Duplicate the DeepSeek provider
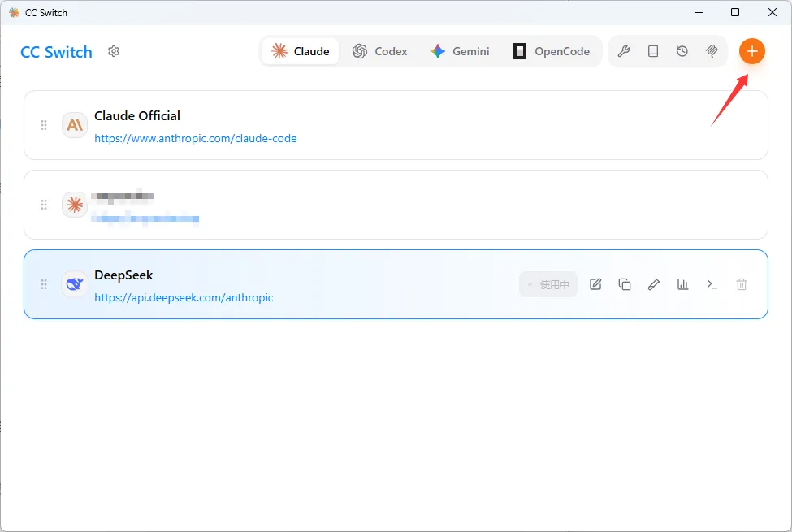792x532 pixels. point(625,284)
